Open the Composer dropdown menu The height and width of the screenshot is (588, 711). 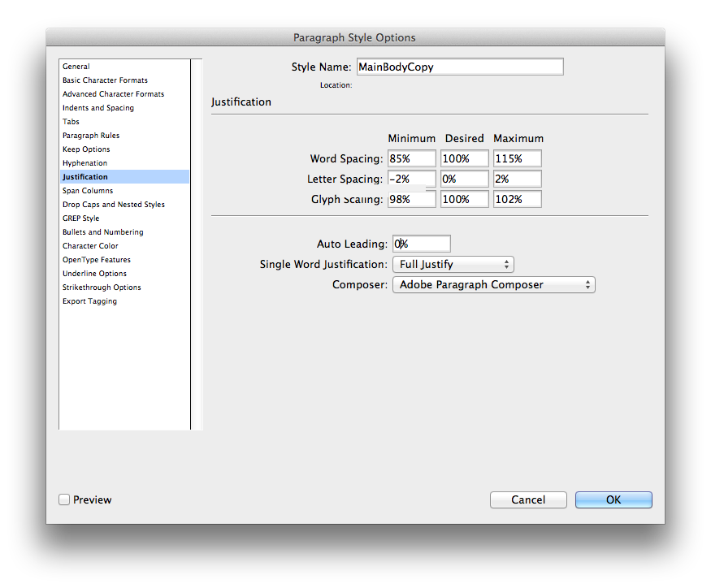[493, 285]
